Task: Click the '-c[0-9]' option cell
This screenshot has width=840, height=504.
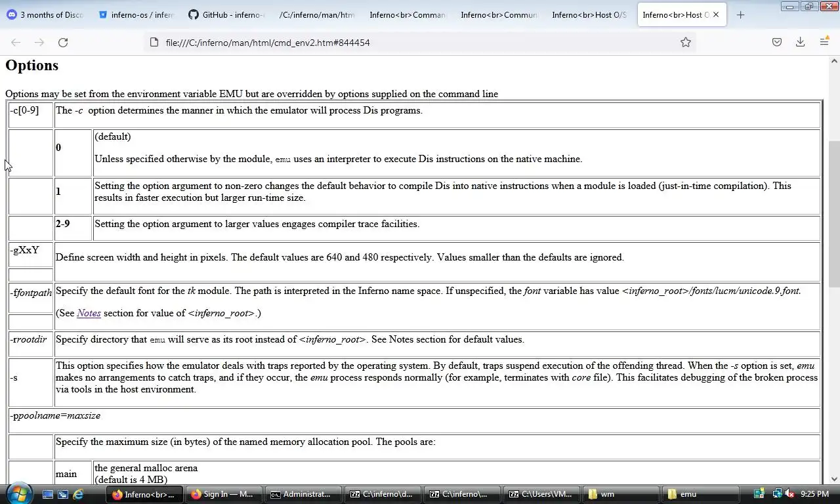Action: point(31,115)
